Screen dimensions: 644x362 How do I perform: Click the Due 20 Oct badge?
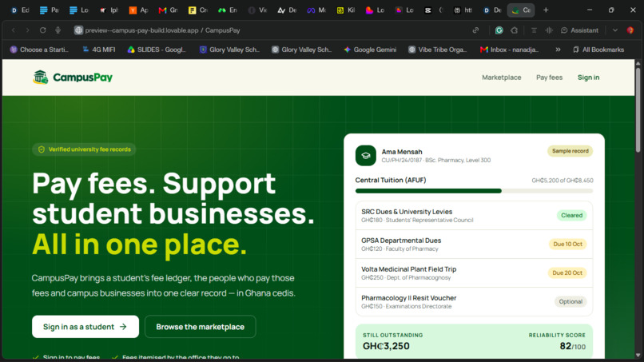coord(567,272)
